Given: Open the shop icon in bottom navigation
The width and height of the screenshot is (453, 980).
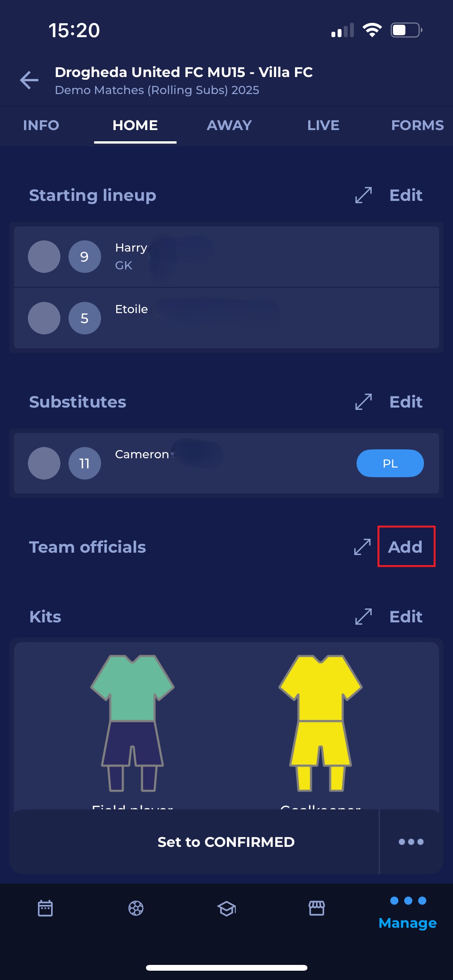Looking at the screenshot, I should (317, 908).
